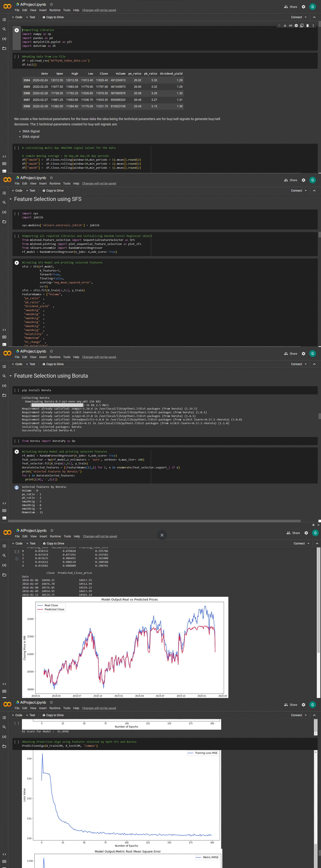This screenshot has height=868, width=321.
Task: Click Changes will not be saved in Training Loss window
Action: click(99, 708)
